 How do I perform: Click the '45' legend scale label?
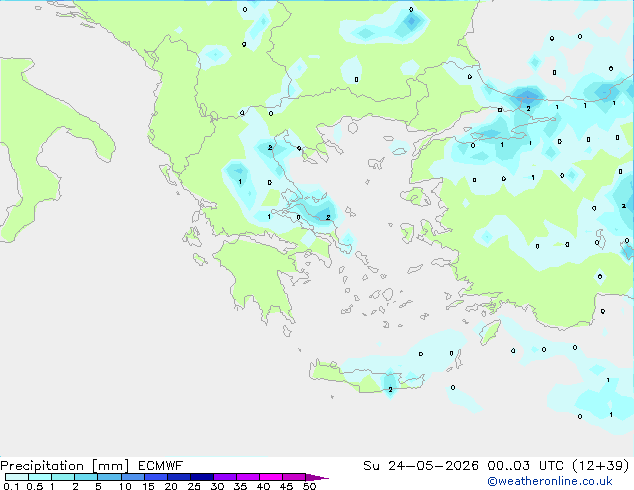(x=286, y=486)
